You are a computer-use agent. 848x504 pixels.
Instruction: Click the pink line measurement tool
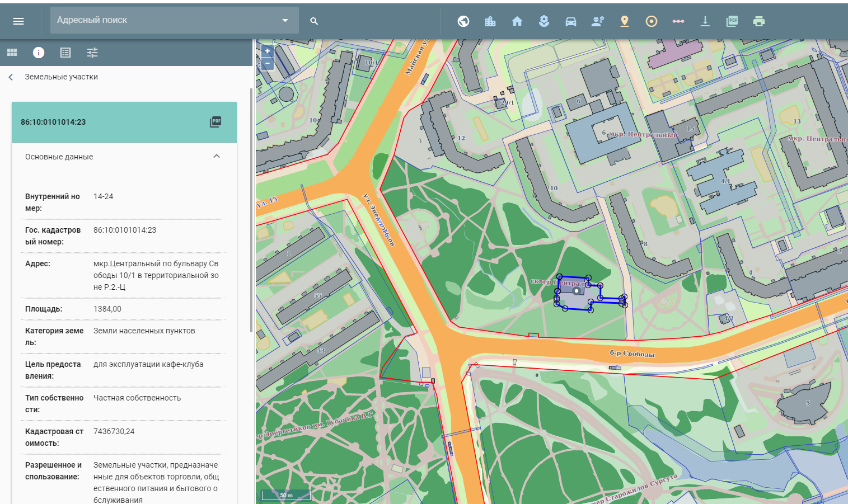click(678, 21)
